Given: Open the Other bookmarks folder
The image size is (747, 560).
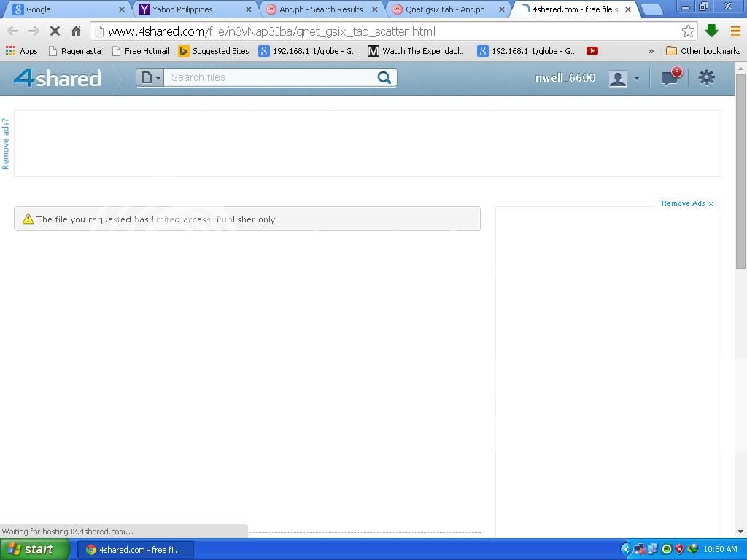Looking at the screenshot, I should click(x=703, y=51).
